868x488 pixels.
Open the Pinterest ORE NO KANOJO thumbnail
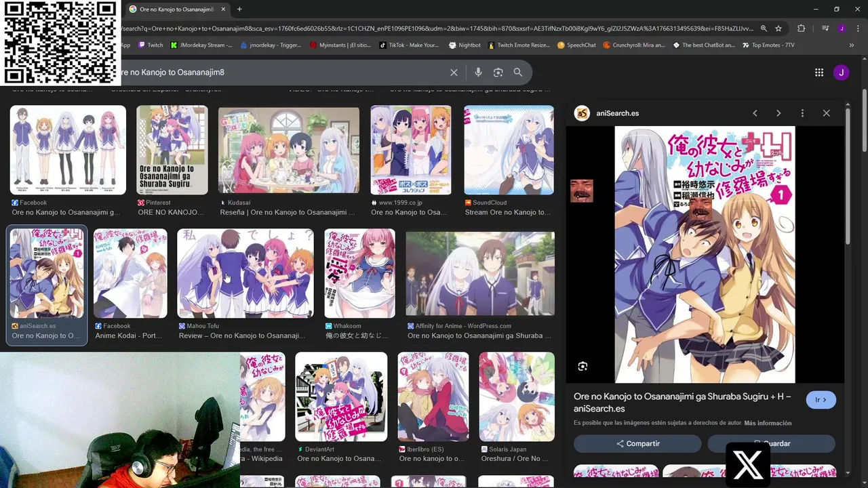[172, 150]
